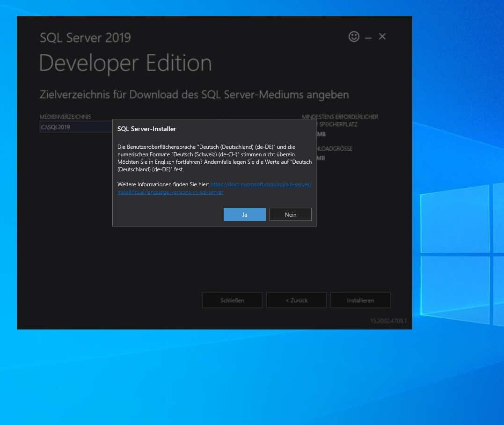Click the SQL Server-Installer dialog title
Image resolution: width=504 pixels, height=425 pixels.
[147, 129]
